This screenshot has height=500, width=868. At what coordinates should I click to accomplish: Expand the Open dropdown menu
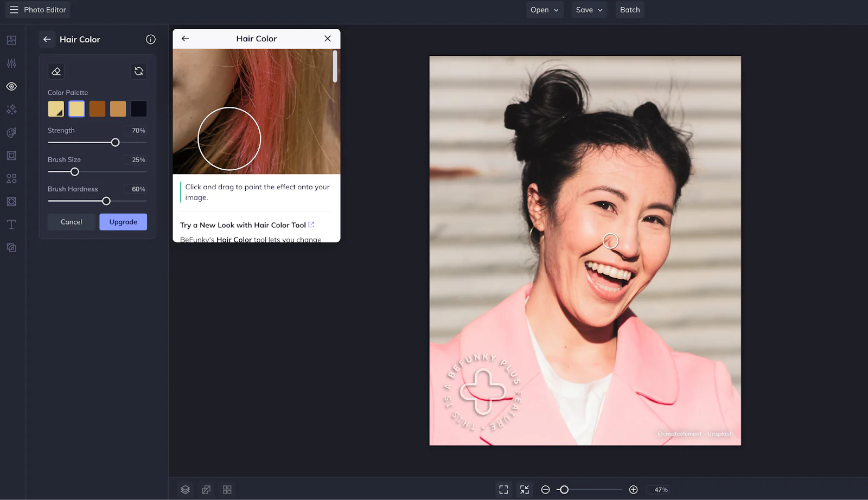click(x=545, y=10)
